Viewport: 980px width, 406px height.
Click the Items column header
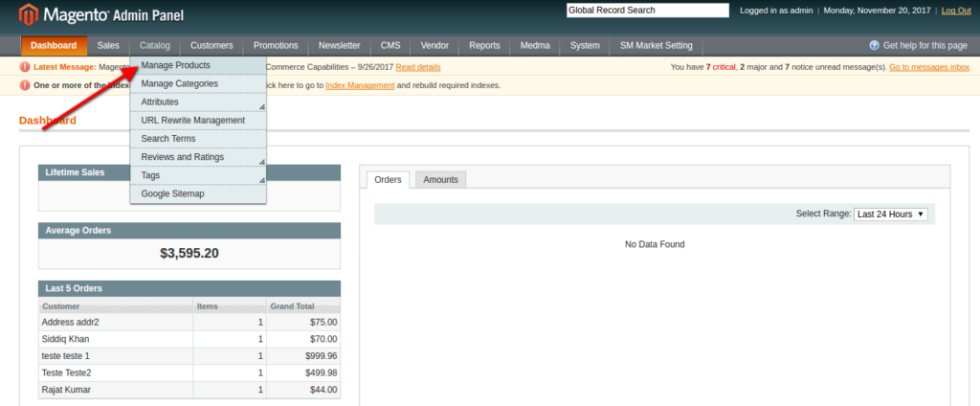point(230,306)
